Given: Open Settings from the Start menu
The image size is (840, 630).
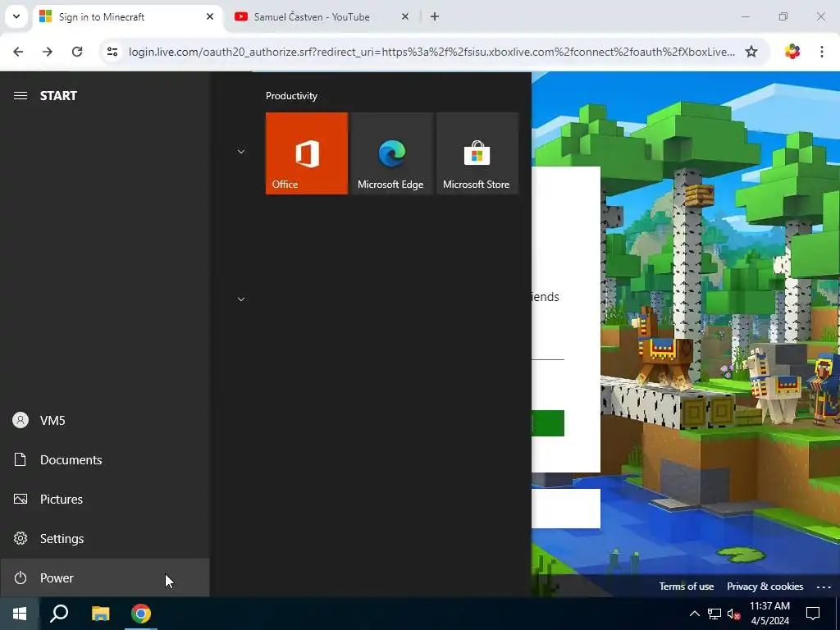Looking at the screenshot, I should [x=104, y=538].
